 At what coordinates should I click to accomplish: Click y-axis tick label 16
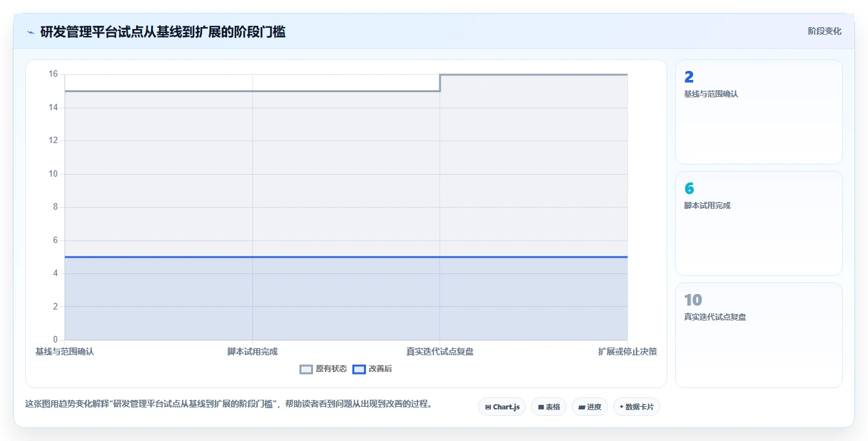53,74
